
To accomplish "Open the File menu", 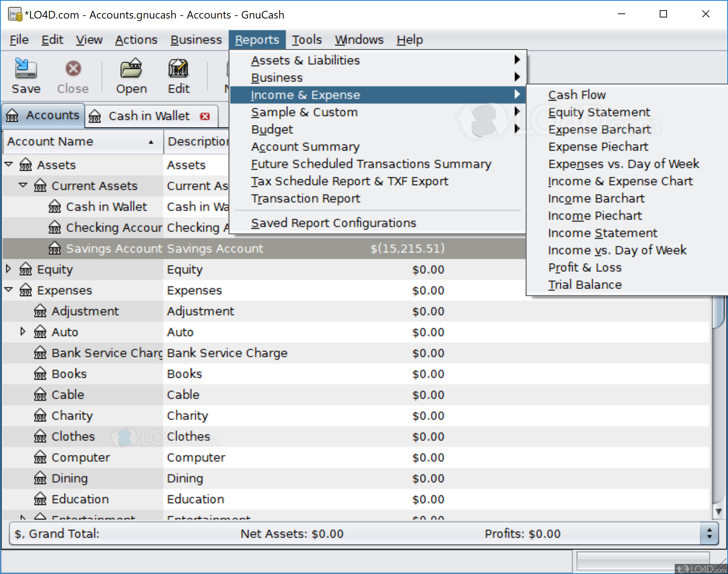I will (19, 40).
